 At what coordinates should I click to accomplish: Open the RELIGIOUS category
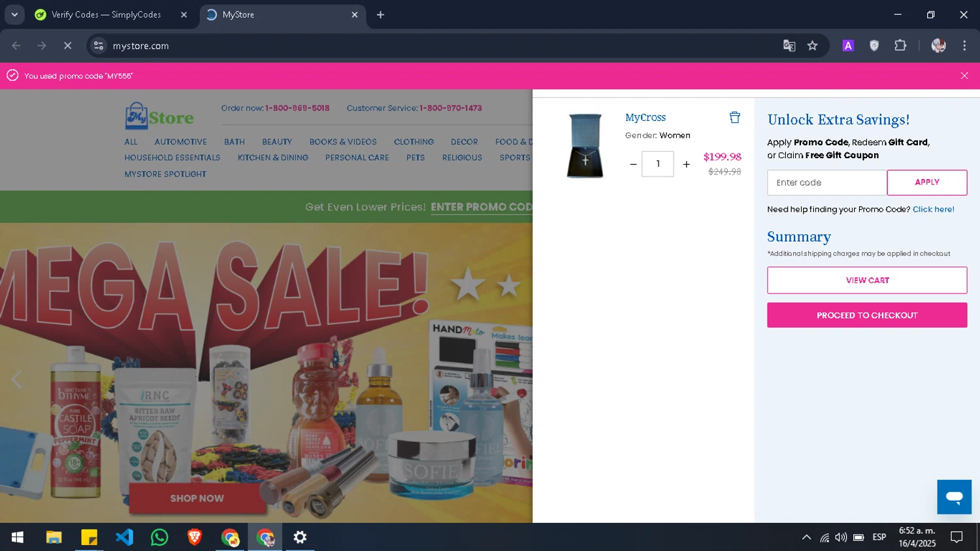coord(462,158)
